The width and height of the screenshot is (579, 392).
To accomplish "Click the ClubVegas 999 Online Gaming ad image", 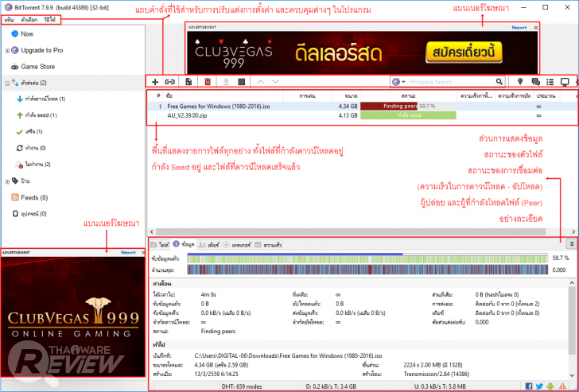I will 72,316.
